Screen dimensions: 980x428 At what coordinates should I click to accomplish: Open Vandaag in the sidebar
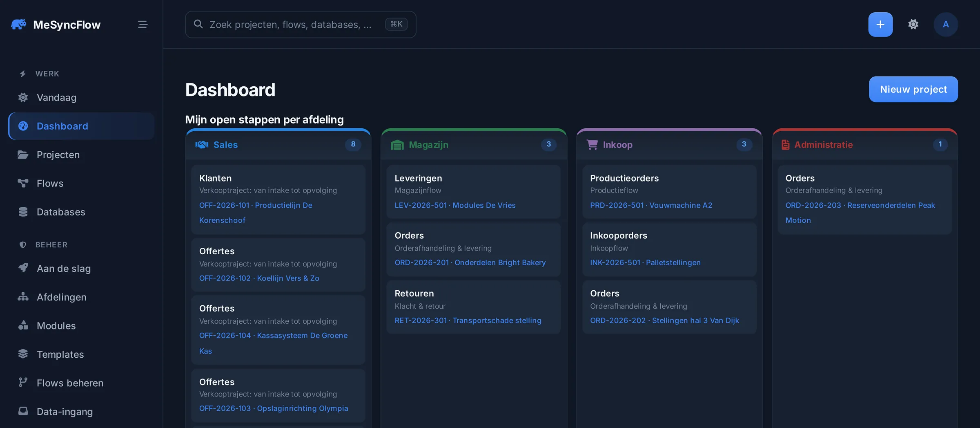click(x=81, y=97)
